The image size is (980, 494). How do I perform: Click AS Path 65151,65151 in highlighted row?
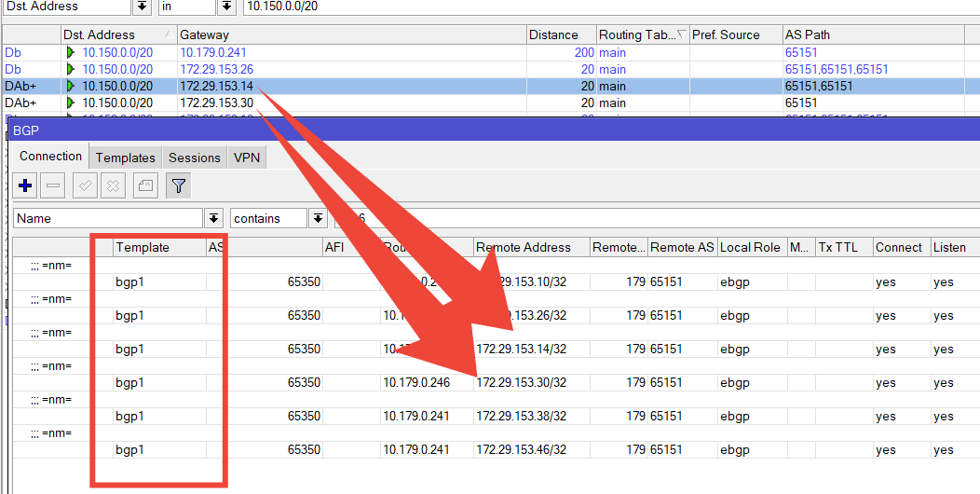(819, 86)
